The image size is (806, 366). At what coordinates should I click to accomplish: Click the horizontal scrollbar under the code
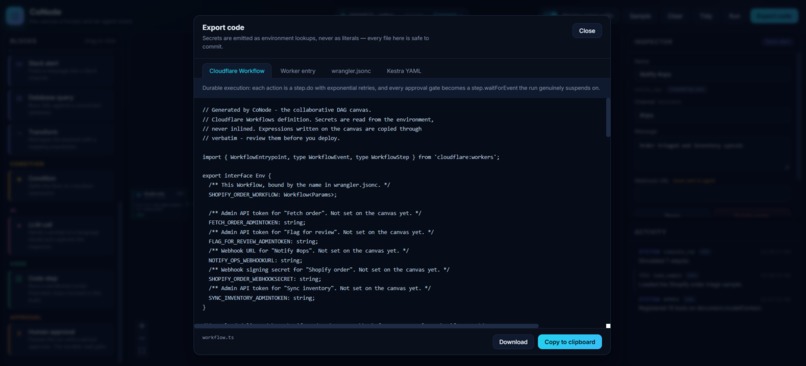point(366,326)
